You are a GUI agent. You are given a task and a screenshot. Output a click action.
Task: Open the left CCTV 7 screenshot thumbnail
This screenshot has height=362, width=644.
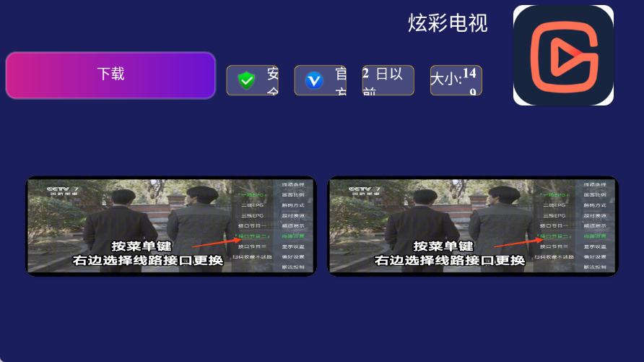coord(171,226)
